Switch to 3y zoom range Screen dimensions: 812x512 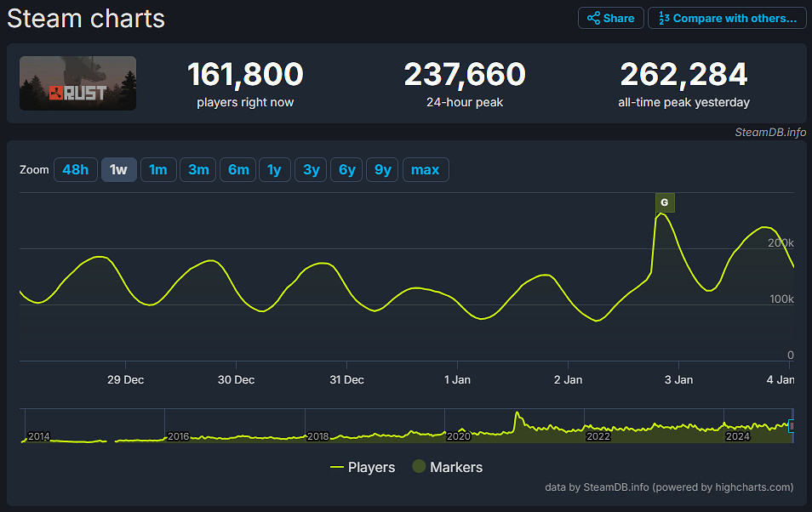coord(312,169)
